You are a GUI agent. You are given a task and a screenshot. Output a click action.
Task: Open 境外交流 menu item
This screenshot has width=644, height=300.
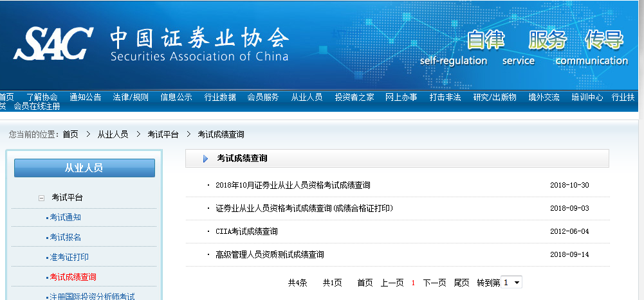coord(544,97)
